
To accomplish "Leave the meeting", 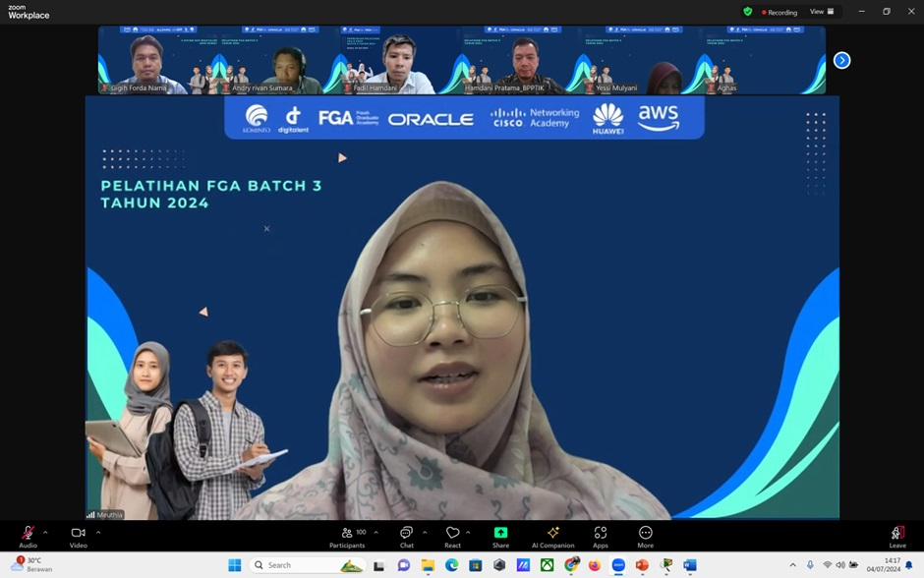I will click(897, 536).
